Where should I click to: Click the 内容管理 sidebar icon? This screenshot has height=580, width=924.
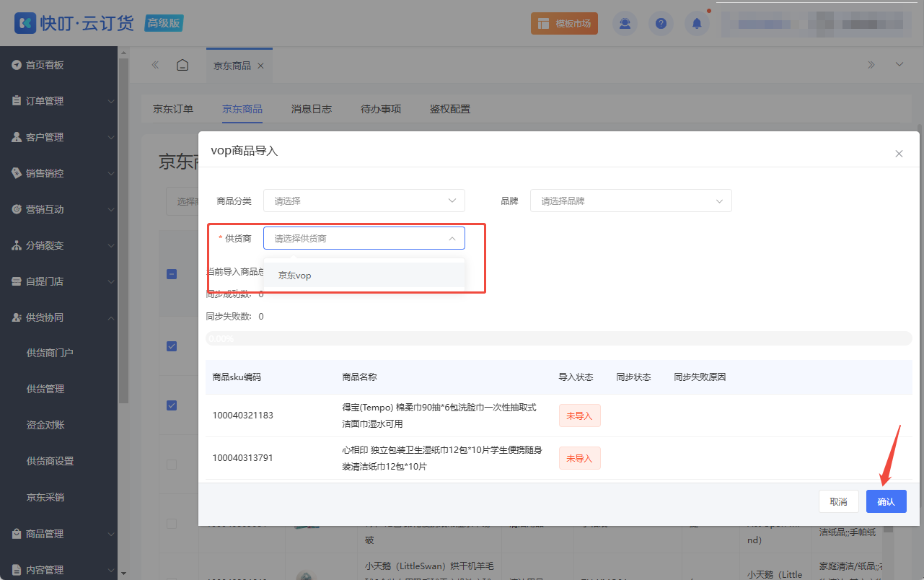(17, 570)
